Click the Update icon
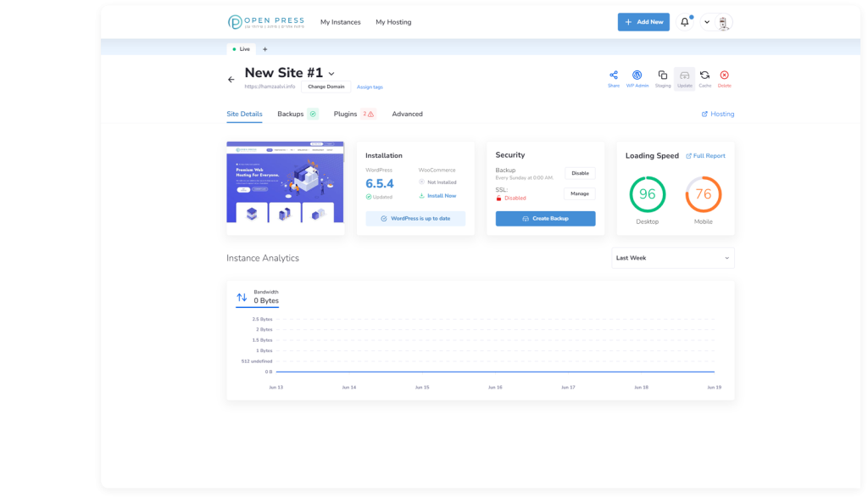The width and height of the screenshot is (868, 498). click(x=684, y=76)
